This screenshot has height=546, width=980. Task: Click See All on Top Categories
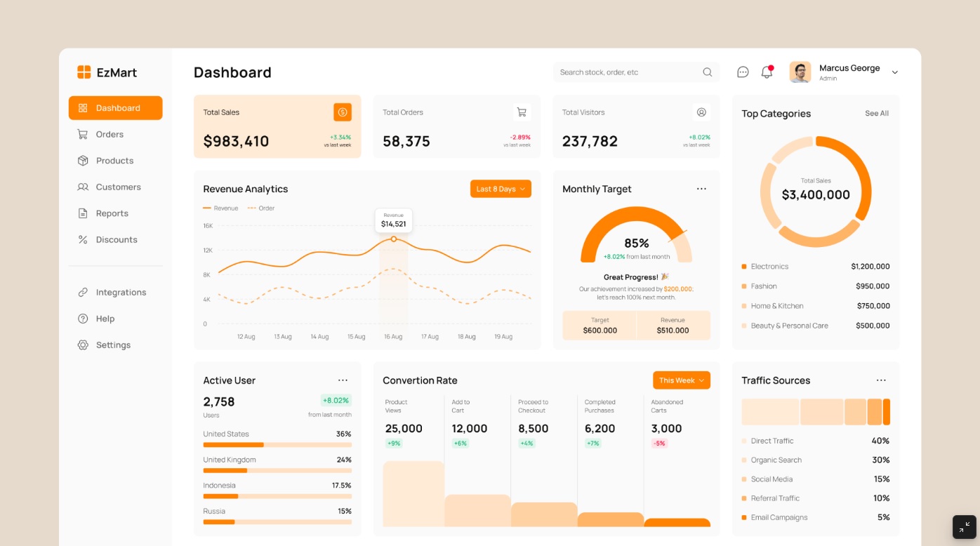(x=876, y=113)
